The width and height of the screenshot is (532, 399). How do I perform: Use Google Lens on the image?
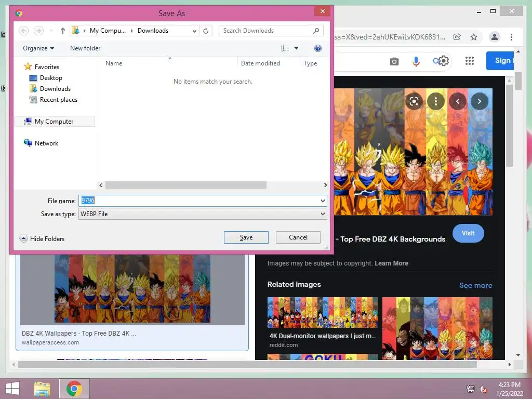pos(414,101)
